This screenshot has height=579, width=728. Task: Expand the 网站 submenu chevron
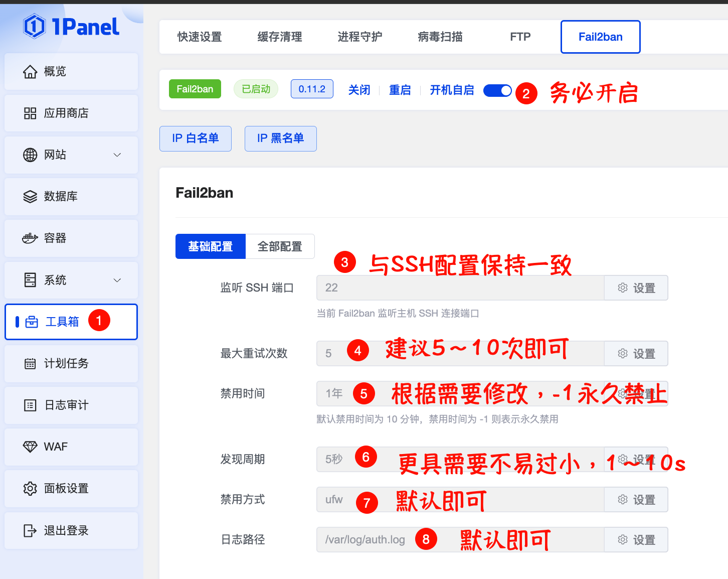117,155
